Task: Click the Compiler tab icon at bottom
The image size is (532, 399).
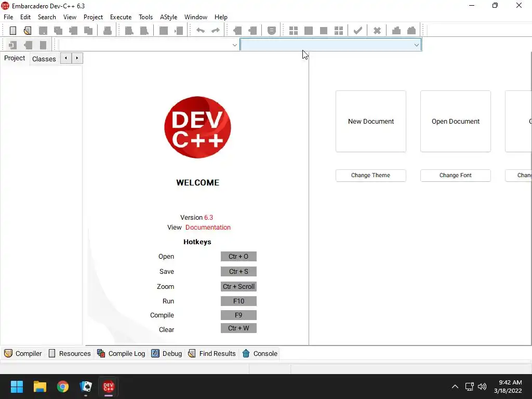Action: [x=8, y=353]
